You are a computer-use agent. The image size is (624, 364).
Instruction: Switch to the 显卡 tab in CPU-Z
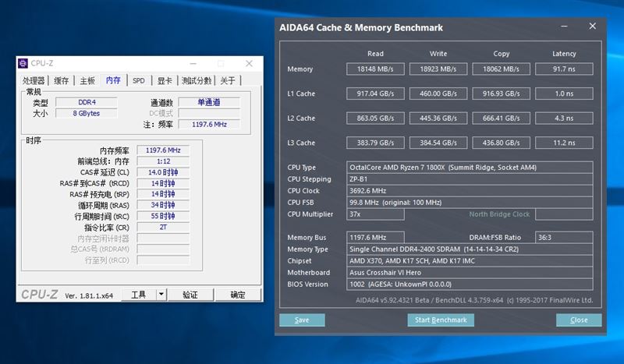(x=165, y=81)
